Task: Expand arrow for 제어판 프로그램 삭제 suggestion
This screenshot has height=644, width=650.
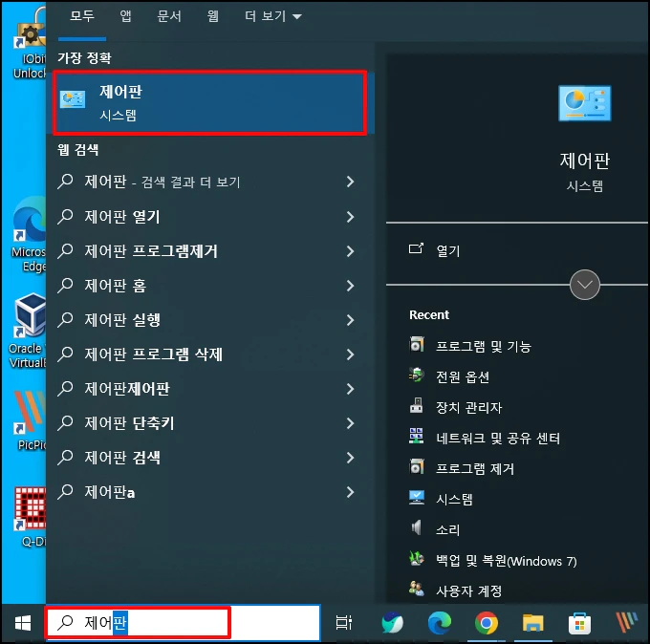Action: coord(350,354)
